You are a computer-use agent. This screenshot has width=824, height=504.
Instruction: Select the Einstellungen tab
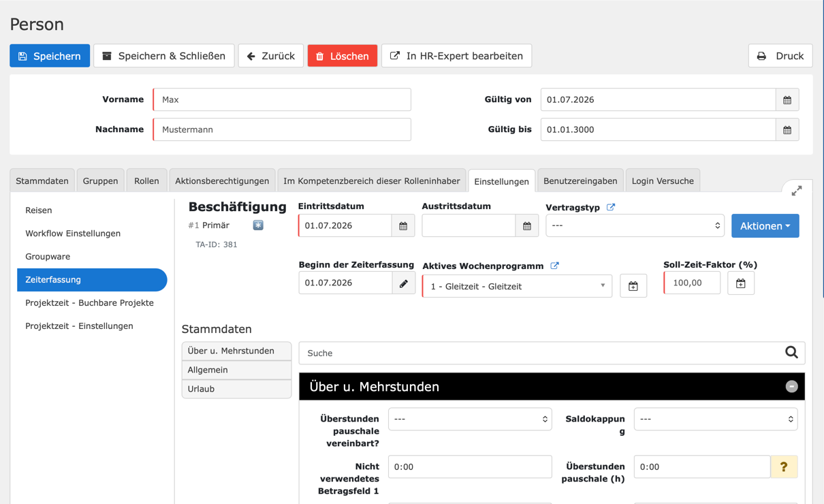tap(502, 181)
